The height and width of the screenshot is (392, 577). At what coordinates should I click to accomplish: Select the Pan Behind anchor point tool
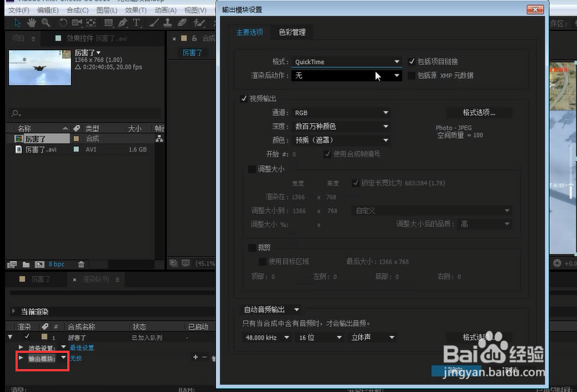pyautogui.click(x=91, y=23)
